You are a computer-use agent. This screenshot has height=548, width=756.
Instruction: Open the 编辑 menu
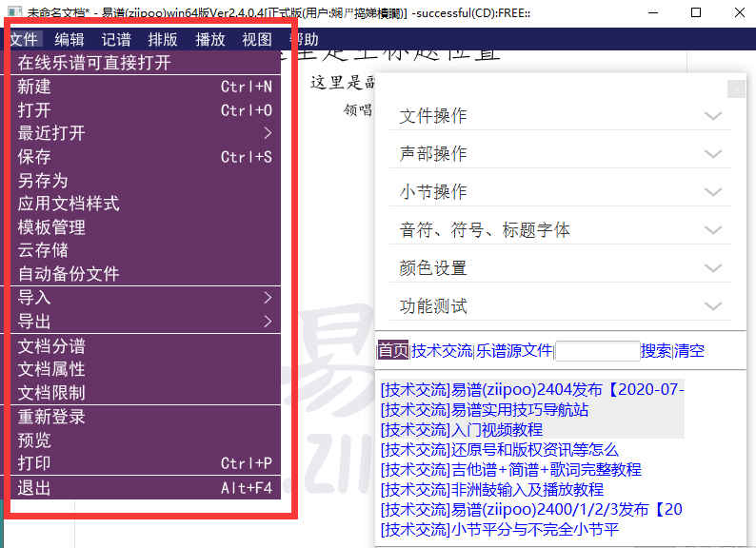click(x=70, y=39)
